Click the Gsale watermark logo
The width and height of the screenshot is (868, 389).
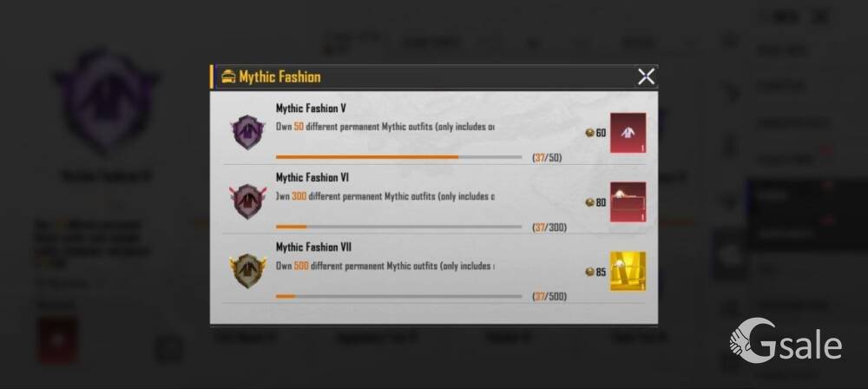[x=786, y=340]
